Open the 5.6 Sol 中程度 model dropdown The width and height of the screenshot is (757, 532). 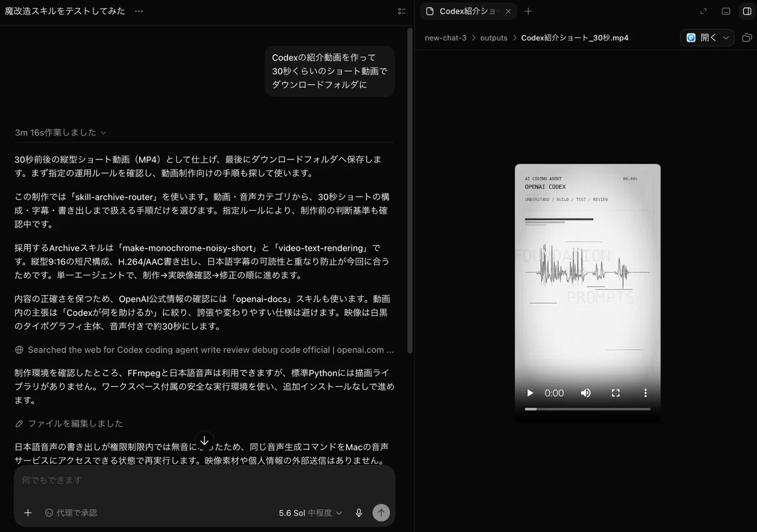310,513
